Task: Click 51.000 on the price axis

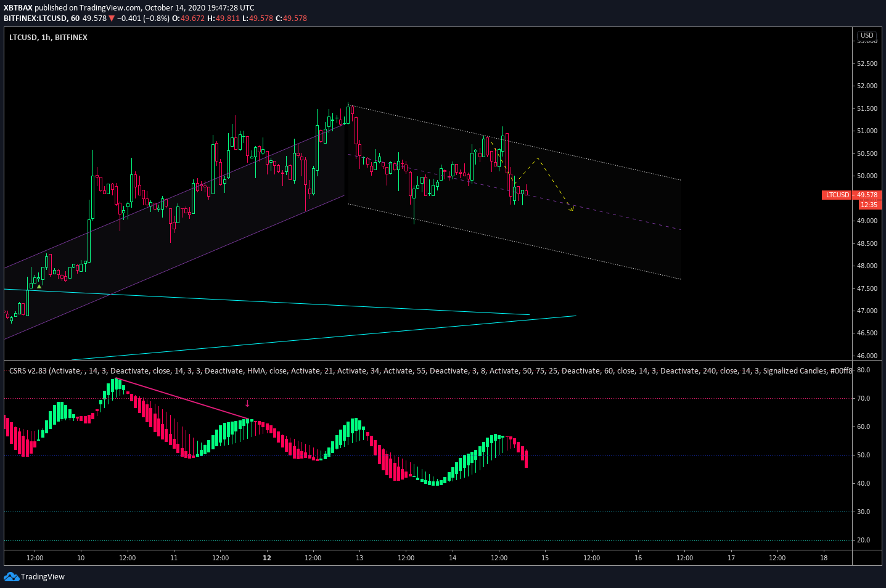Action: [867, 131]
